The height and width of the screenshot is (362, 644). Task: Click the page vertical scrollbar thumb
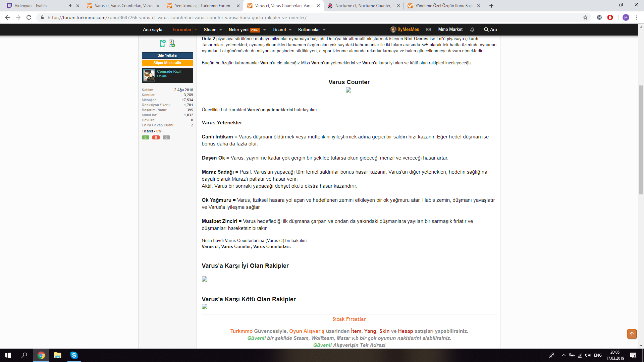click(641, 140)
